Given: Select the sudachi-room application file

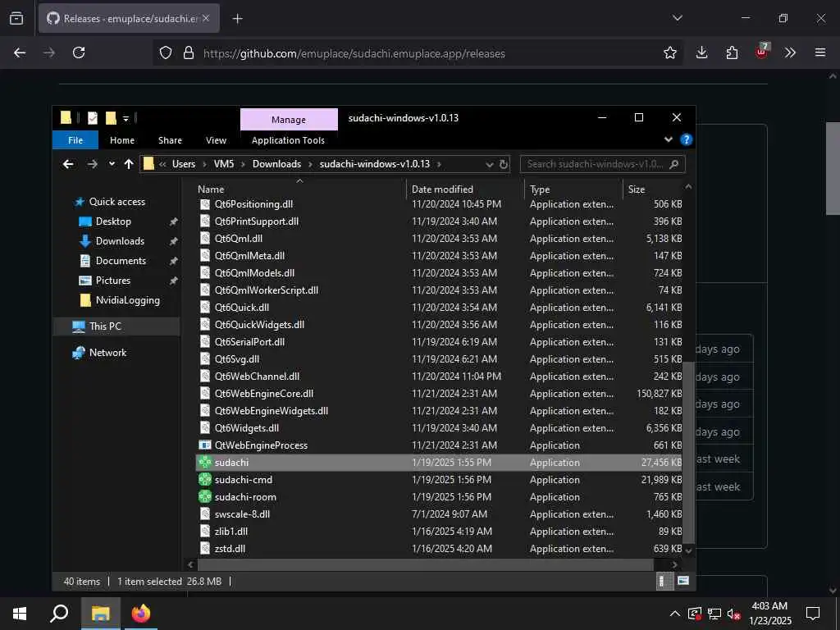Looking at the screenshot, I should click(440, 496).
